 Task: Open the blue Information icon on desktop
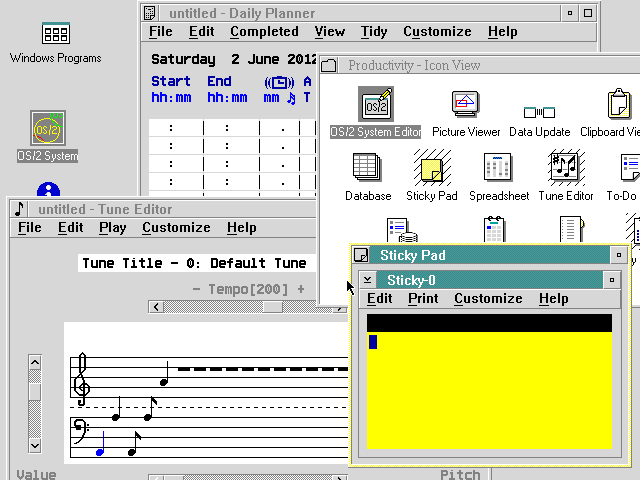coord(48,189)
